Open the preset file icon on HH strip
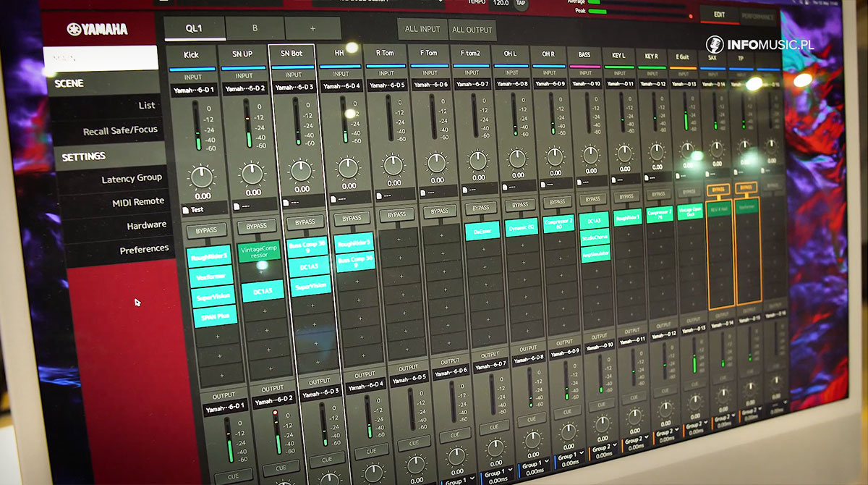This screenshot has width=868, height=485. tap(335, 199)
